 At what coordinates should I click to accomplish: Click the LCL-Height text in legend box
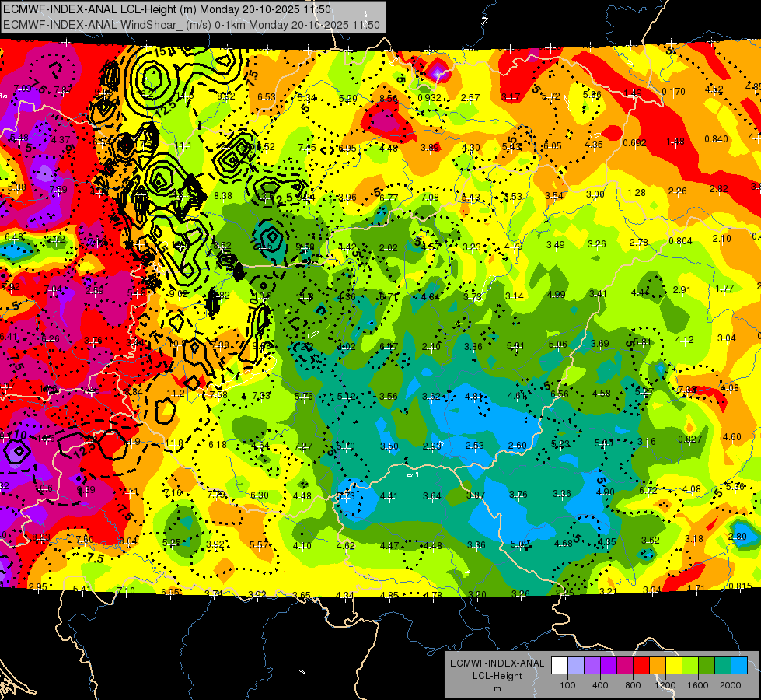pyautogui.click(x=497, y=676)
